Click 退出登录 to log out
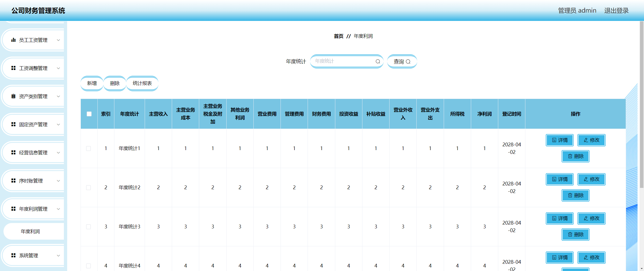 tap(616, 10)
